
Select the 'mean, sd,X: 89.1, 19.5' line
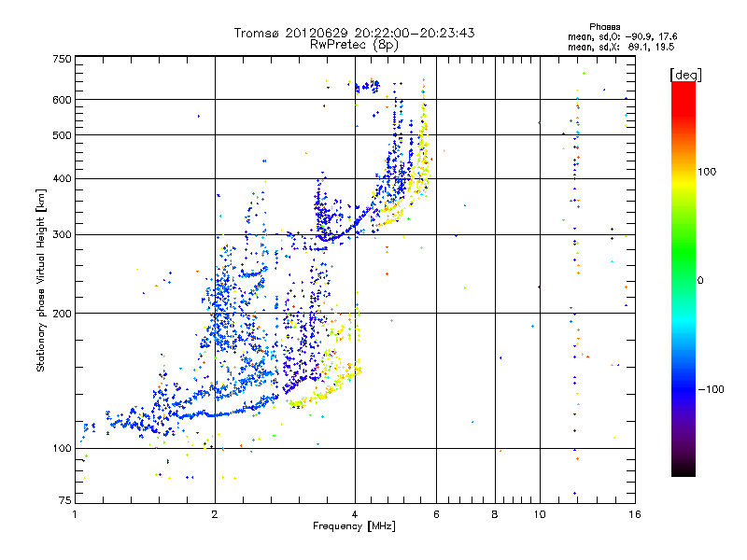pos(621,47)
